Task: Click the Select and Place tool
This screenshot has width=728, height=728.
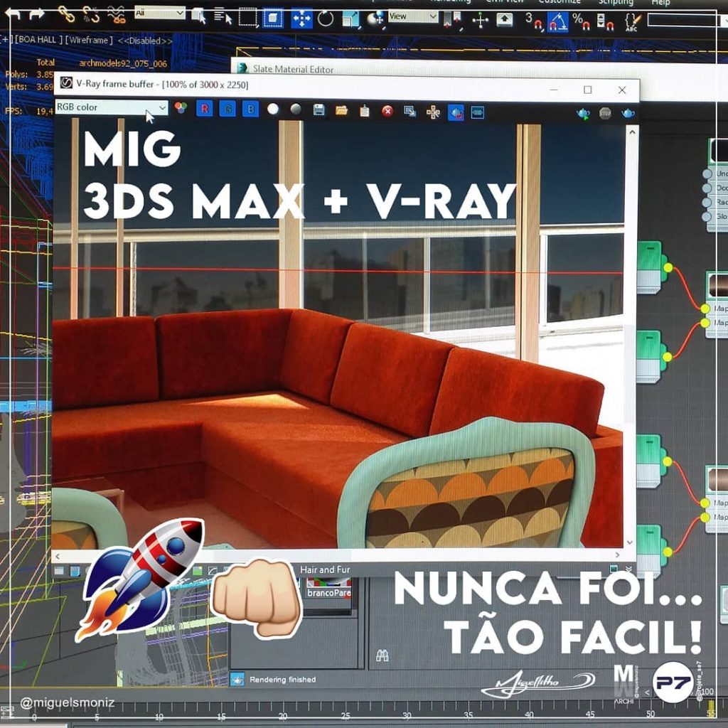Action: [x=375, y=18]
